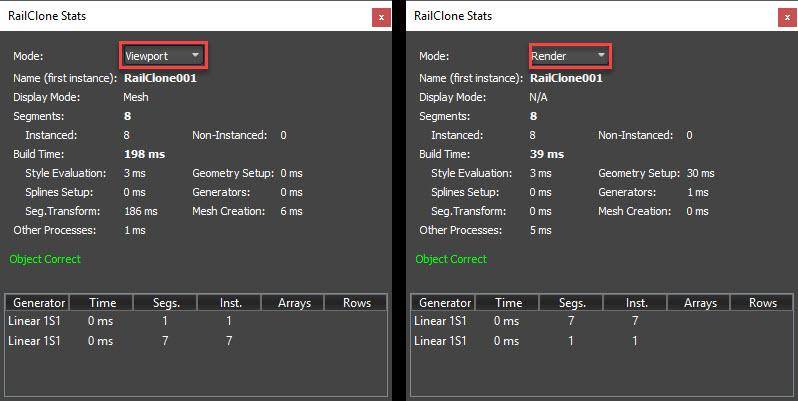The width and height of the screenshot is (798, 401).
Task: Click Segs. column header in Viewport stats table
Action: point(166,303)
